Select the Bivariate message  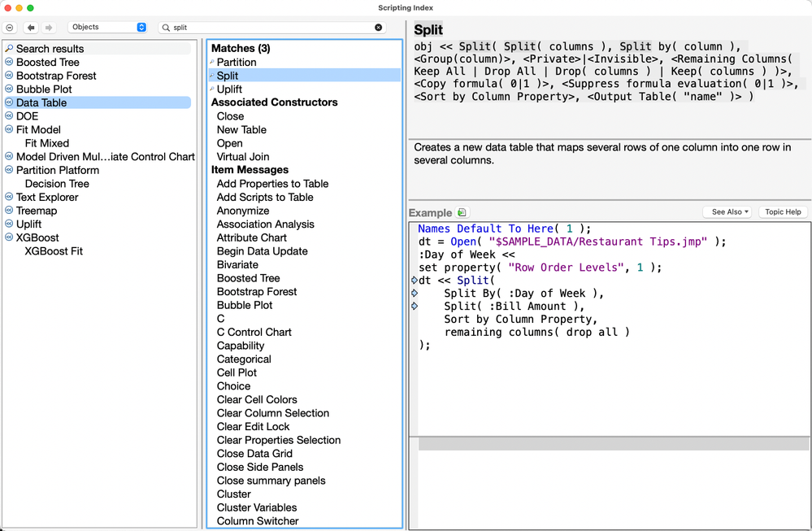click(x=237, y=264)
